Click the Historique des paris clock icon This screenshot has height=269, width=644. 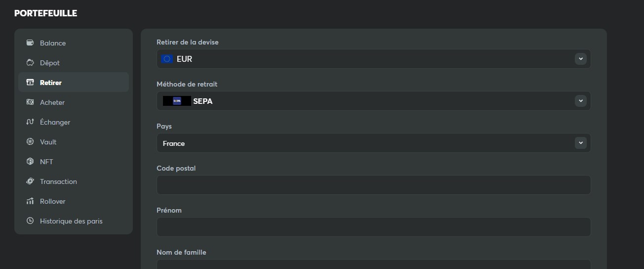[30, 221]
